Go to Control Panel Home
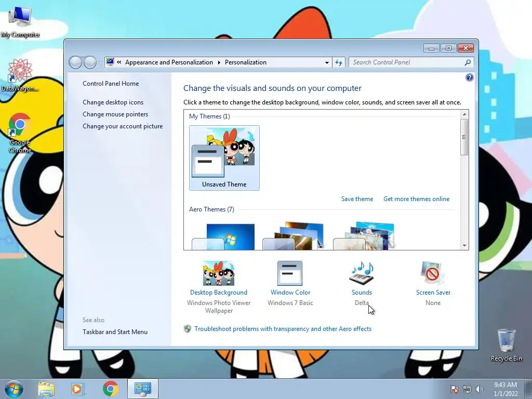532x399 pixels. [x=111, y=84]
